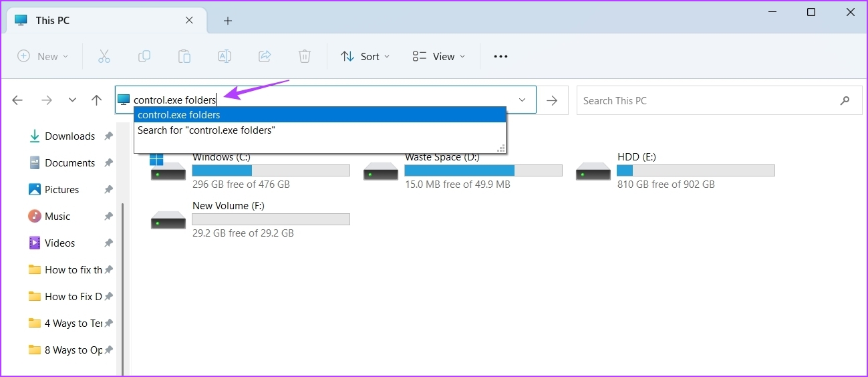868x377 pixels.
Task: Click the Delete trash can icon
Action: pos(305,57)
